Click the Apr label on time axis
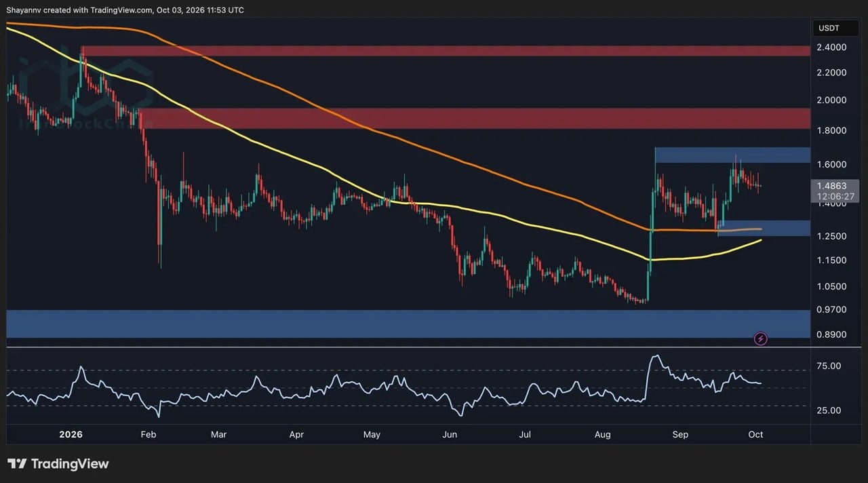Image resolution: width=868 pixels, height=483 pixels. click(x=295, y=435)
